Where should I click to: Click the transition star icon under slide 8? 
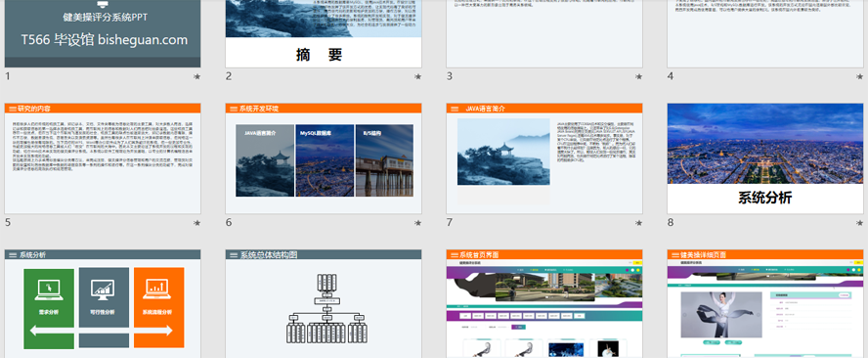point(860,223)
